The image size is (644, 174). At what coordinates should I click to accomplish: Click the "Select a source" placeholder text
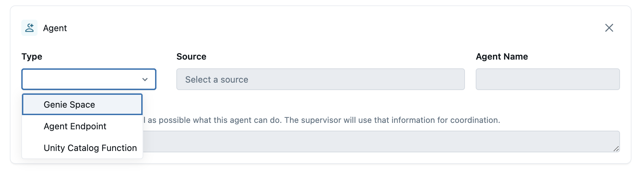(217, 80)
